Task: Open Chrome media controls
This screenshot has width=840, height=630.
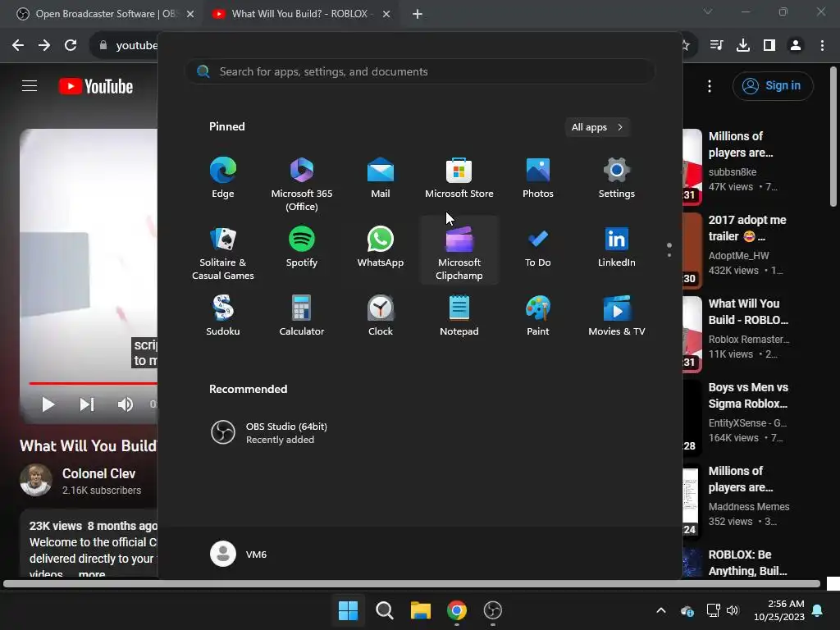Action: (717, 46)
